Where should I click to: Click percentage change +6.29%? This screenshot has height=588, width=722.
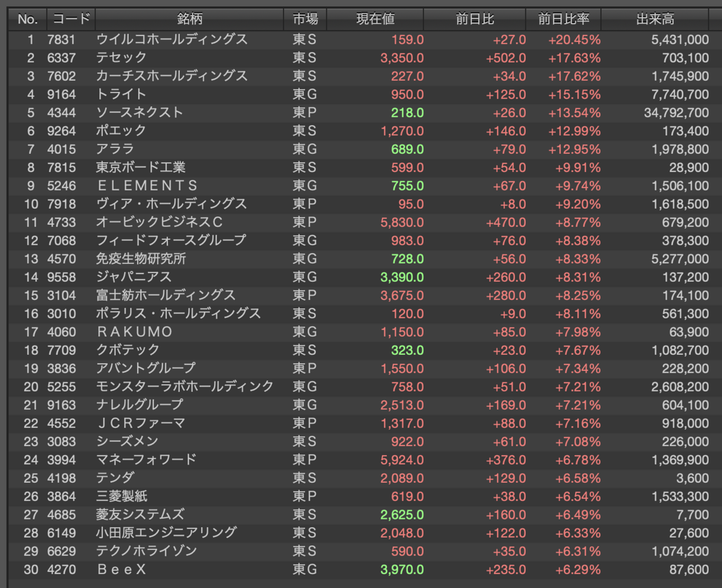coord(578,569)
